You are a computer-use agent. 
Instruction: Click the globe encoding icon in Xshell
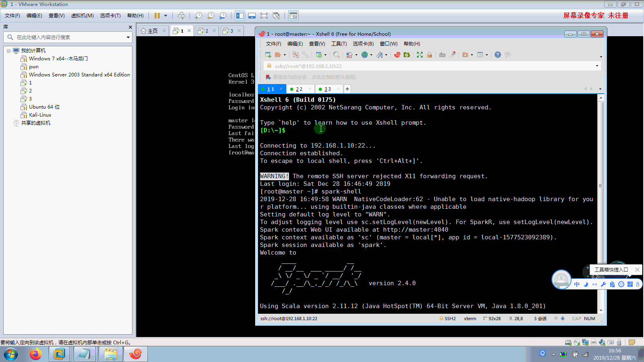click(x=365, y=55)
